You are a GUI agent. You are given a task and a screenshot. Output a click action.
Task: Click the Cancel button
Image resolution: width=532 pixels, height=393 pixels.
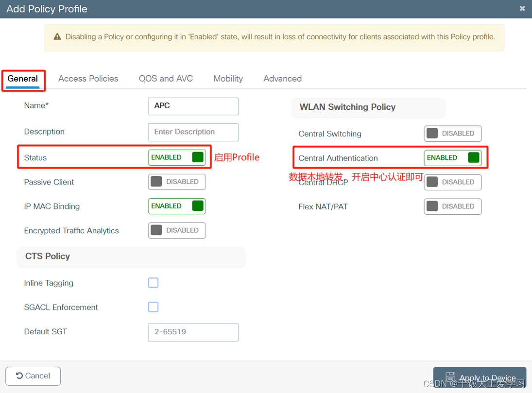pyautogui.click(x=33, y=376)
